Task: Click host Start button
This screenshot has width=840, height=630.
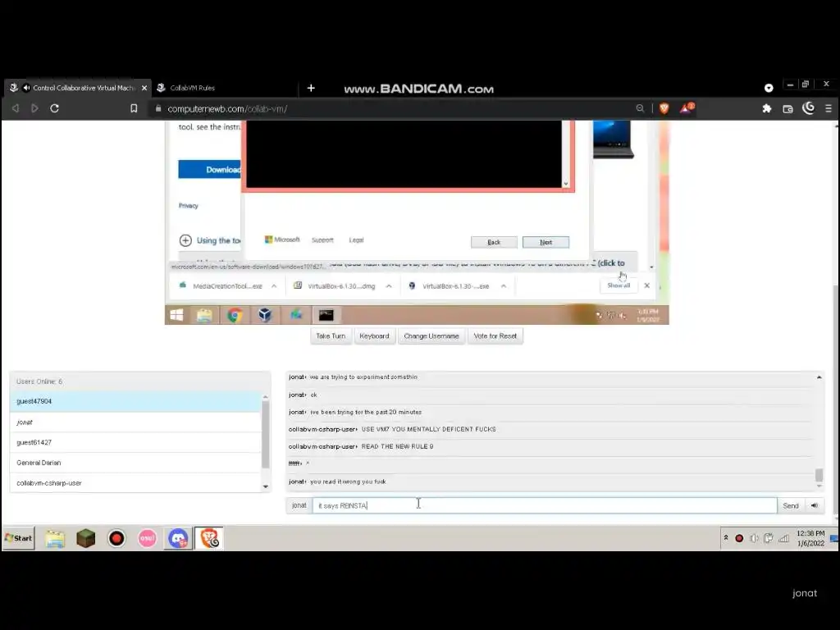Action: coord(19,538)
